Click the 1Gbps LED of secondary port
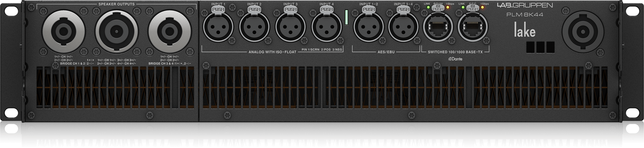644x148 pixels. [x=483, y=7]
